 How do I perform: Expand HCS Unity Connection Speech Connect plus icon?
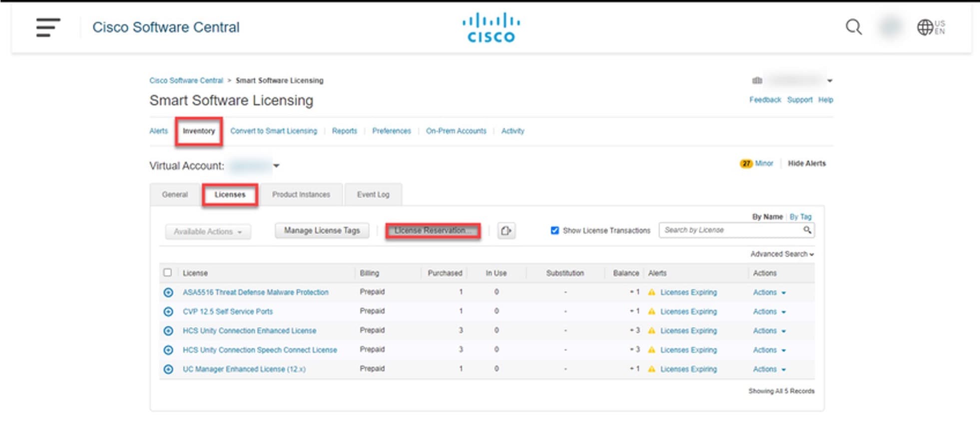[x=168, y=350]
